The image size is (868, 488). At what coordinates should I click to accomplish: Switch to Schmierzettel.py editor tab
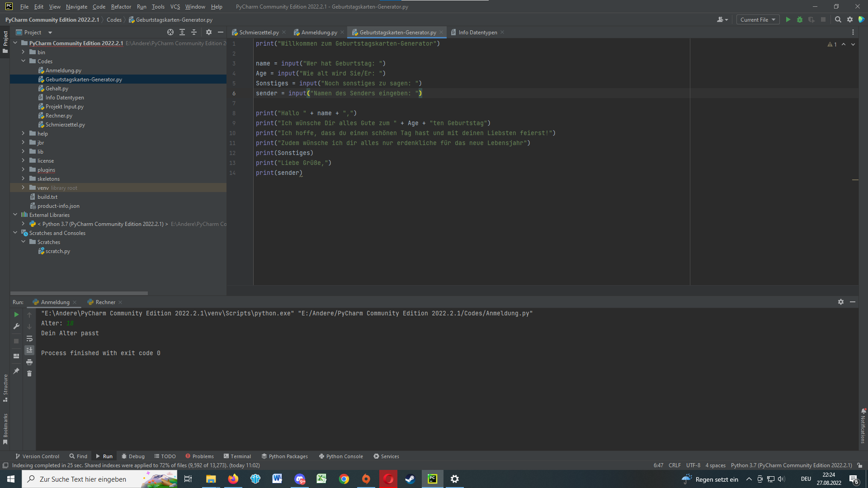tap(259, 32)
